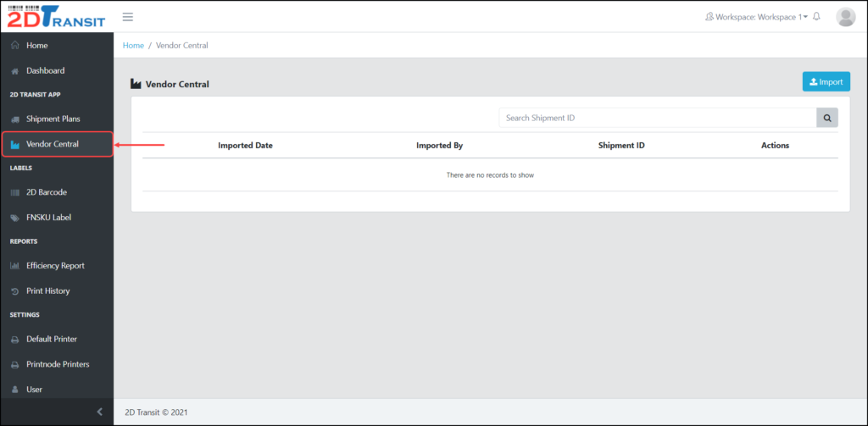
Task: Click the workspace people icon in header
Action: [709, 17]
